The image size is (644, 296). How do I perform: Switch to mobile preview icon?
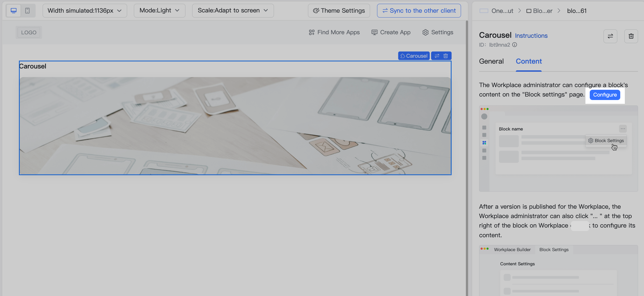(x=28, y=11)
